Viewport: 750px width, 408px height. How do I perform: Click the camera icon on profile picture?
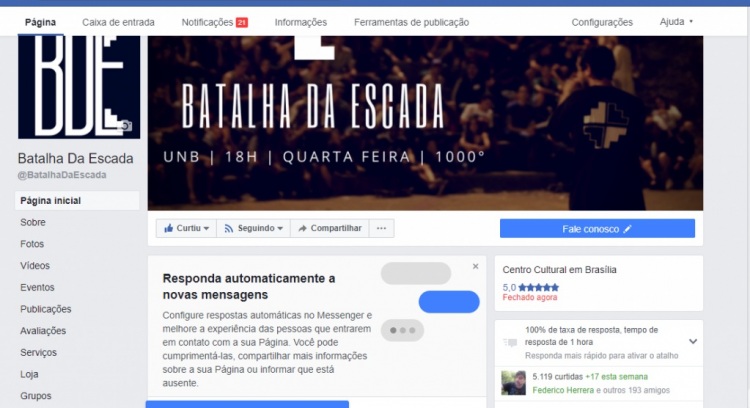[x=126, y=126]
